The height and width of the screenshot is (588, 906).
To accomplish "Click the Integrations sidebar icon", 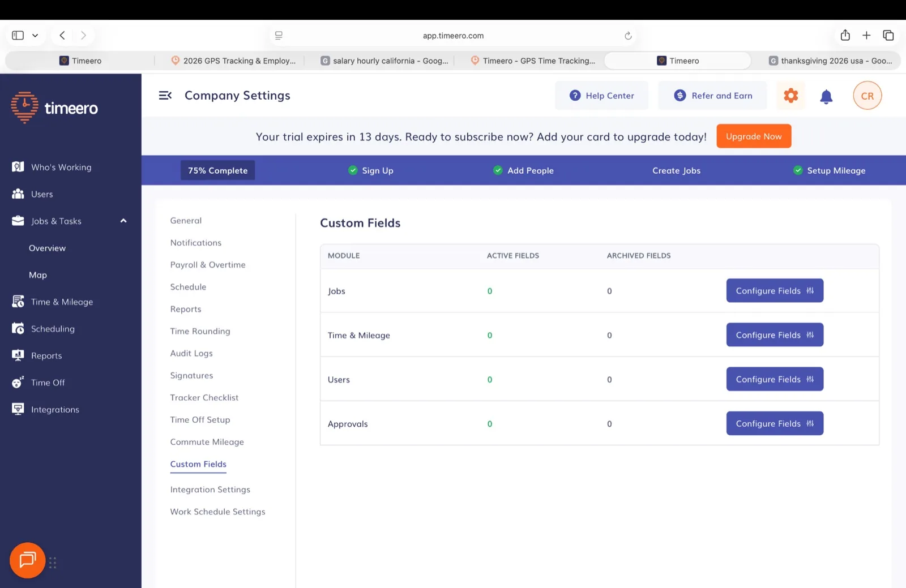I will 18,409.
